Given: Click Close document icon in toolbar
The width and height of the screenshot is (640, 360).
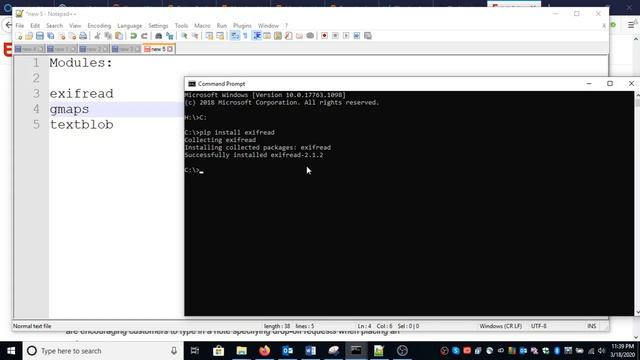Looking at the screenshot, I should (62, 36).
